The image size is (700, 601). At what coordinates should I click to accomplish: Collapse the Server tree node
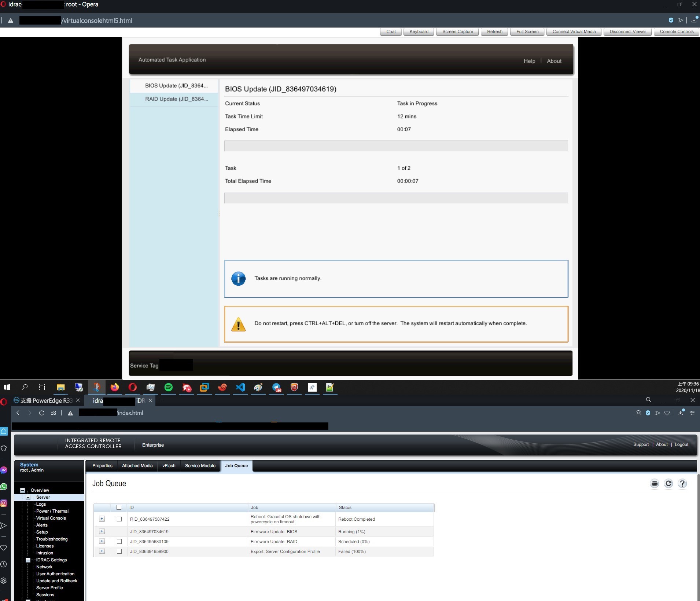coord(28,497)
